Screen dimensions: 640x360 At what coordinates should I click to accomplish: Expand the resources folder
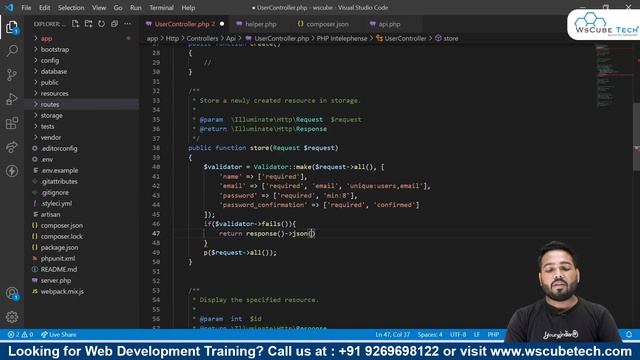[82, 93]
